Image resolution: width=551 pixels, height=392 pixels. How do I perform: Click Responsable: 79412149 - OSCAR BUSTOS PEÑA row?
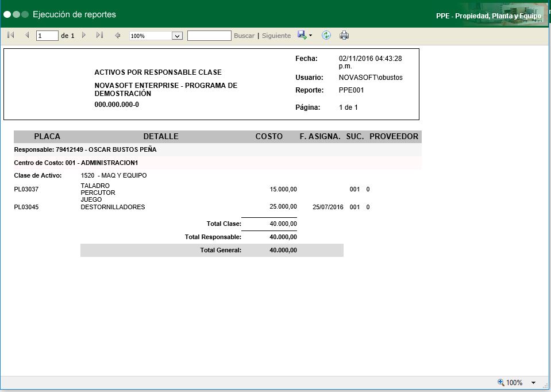coord(218,149)
